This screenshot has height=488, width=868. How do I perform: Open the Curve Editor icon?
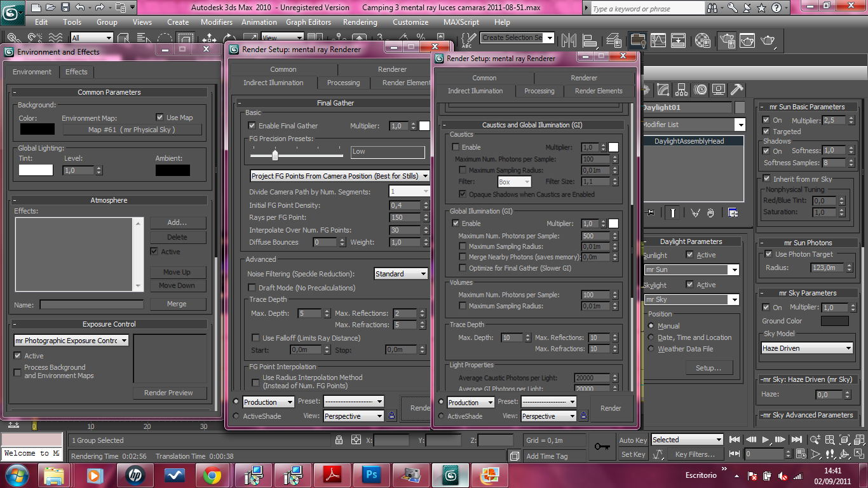(x=658, y=39)
